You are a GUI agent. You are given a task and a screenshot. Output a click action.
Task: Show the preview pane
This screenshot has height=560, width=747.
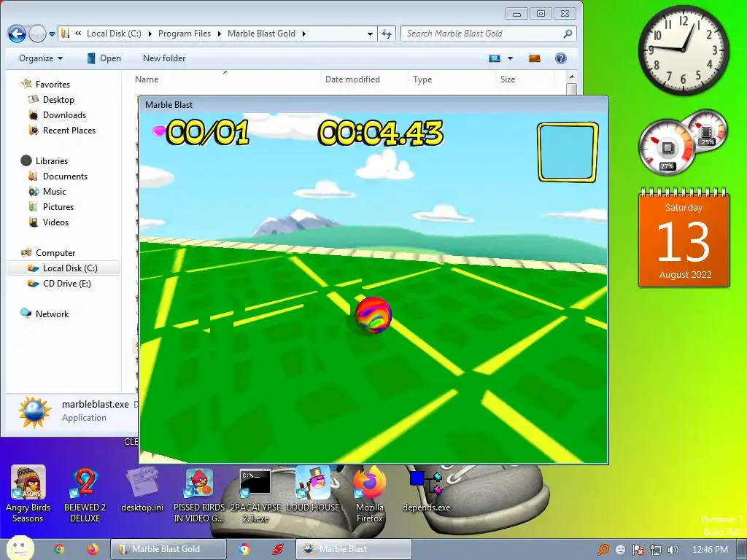tap(535, 58)
